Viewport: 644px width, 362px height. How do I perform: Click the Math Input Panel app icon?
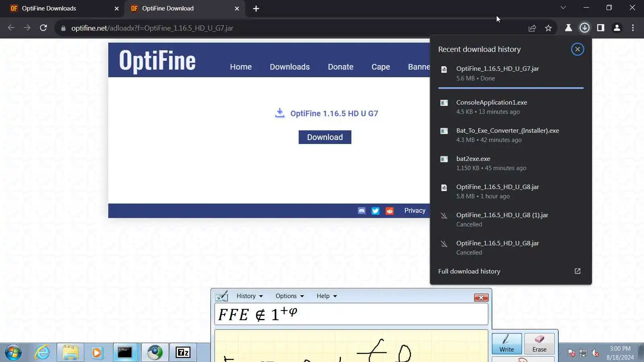point(222,296)
